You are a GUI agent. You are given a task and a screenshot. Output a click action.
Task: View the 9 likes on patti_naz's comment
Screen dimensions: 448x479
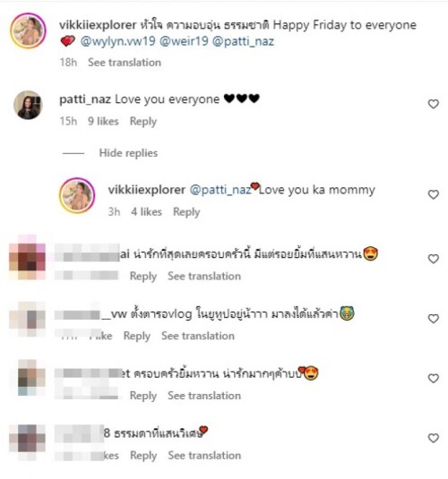(x=103, y=121)
